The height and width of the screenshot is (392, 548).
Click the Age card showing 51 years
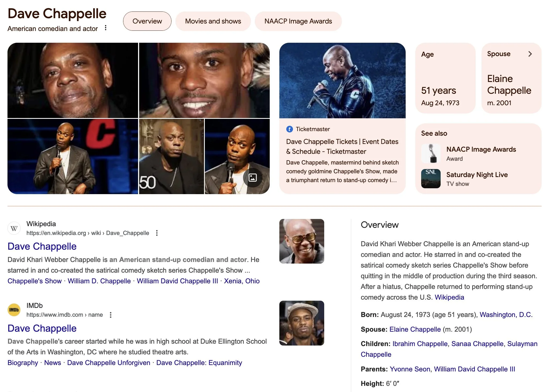(x=445, y=78)
